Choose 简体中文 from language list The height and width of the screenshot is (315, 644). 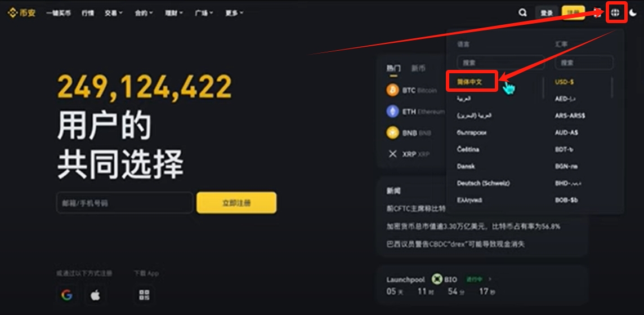469,82
